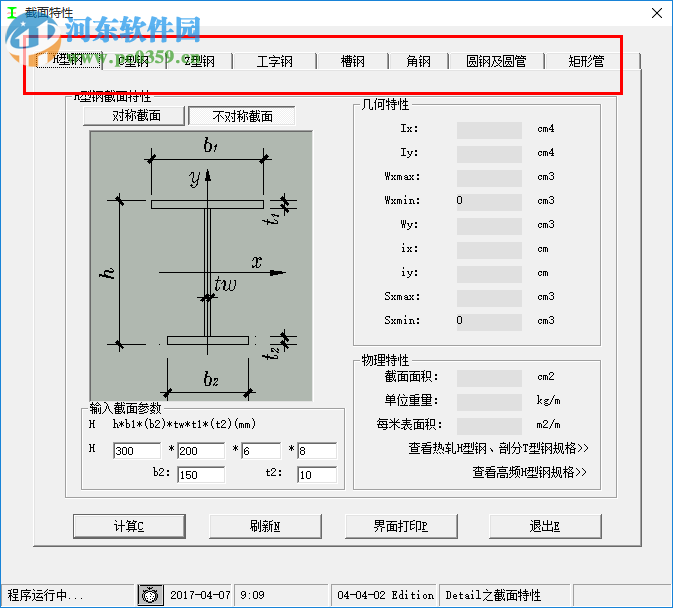Open 查看热轧H型钢、剖分T型钢规格 link

click(x=498, y=448)
